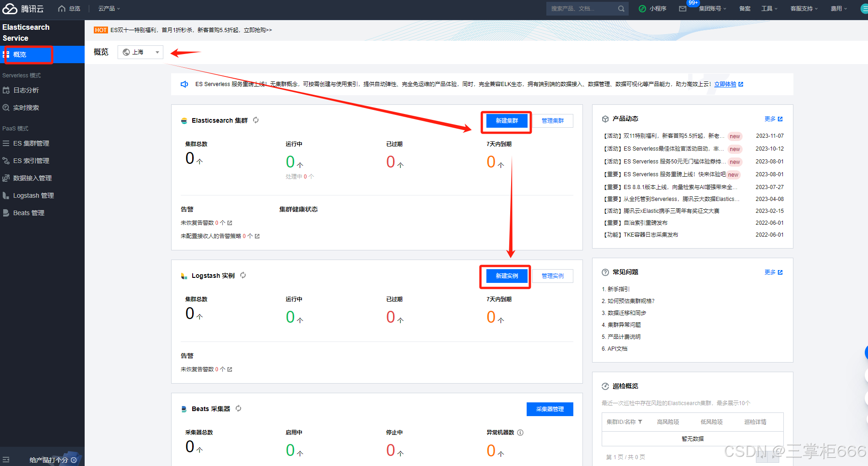Open the ES 8.8.1版本上线 news item
868x466 pixels.
pyautogui.click(x=670, y=187)
